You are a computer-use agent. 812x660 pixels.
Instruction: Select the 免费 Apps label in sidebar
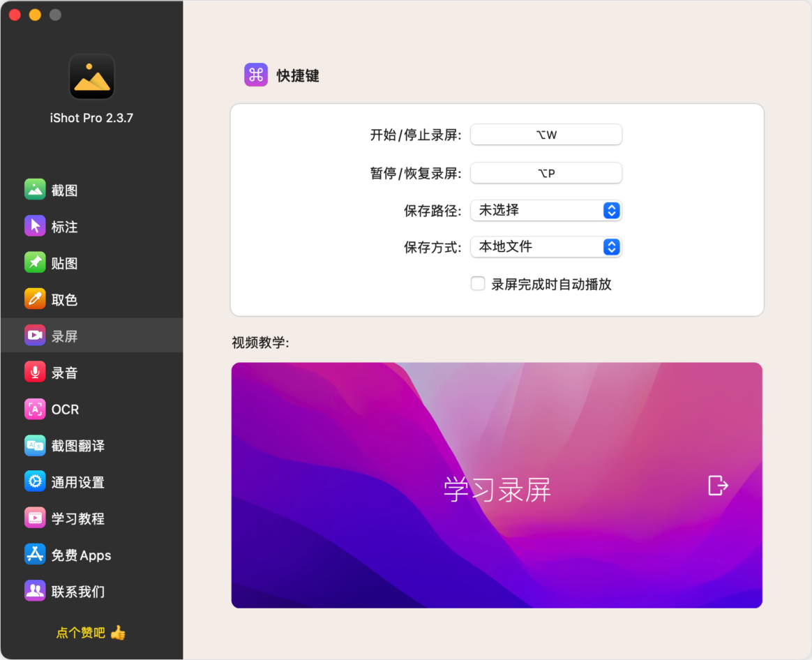click(81, 555)
